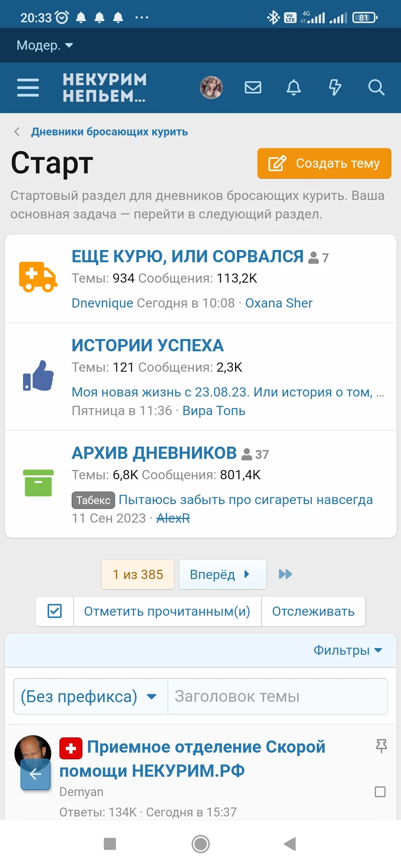Tap Android back triangle button
Viewport: 401px width, 868px height.
[290, 844]
